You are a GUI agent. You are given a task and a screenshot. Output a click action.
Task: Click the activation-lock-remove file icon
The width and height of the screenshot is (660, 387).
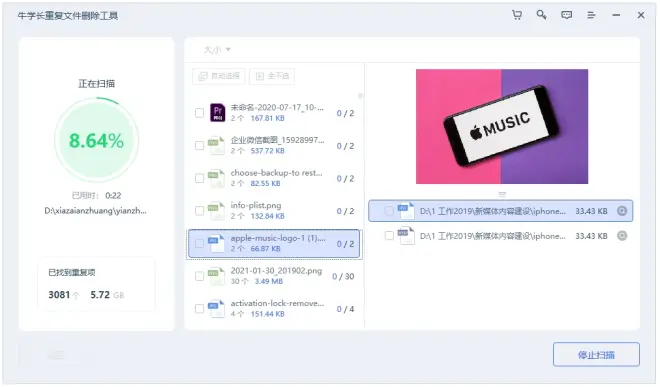coord(216,309)
